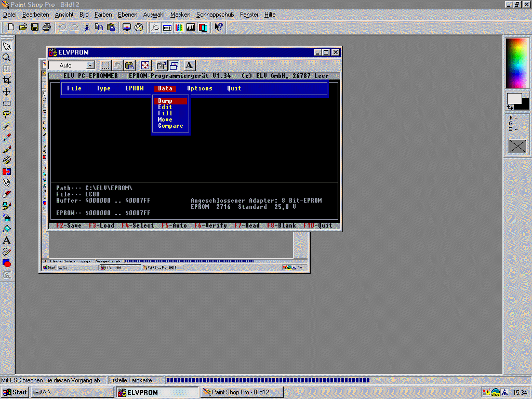Click the Paste icon in ELVPROM toolbar
This screenshot has height=399, width=532.
pyautogui.click(x=129, y=65)
